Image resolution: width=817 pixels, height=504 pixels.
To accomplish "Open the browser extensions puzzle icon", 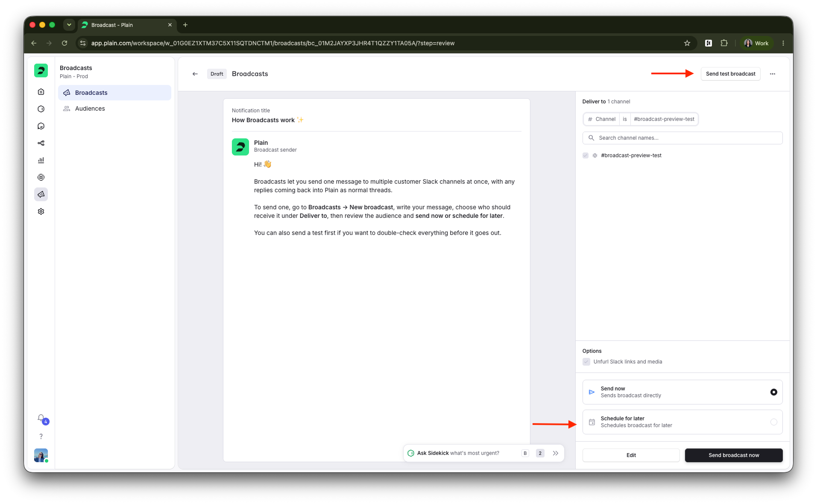I will [x=724, y=43].
